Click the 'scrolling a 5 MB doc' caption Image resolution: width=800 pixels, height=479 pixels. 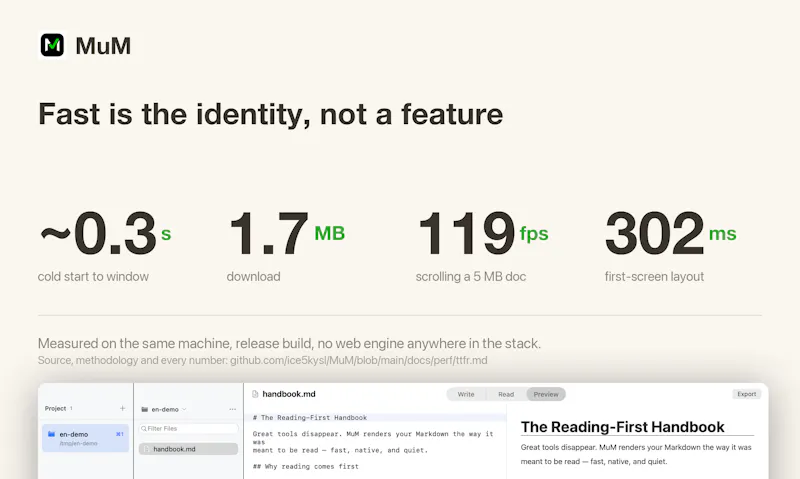[x=470, y=276]
